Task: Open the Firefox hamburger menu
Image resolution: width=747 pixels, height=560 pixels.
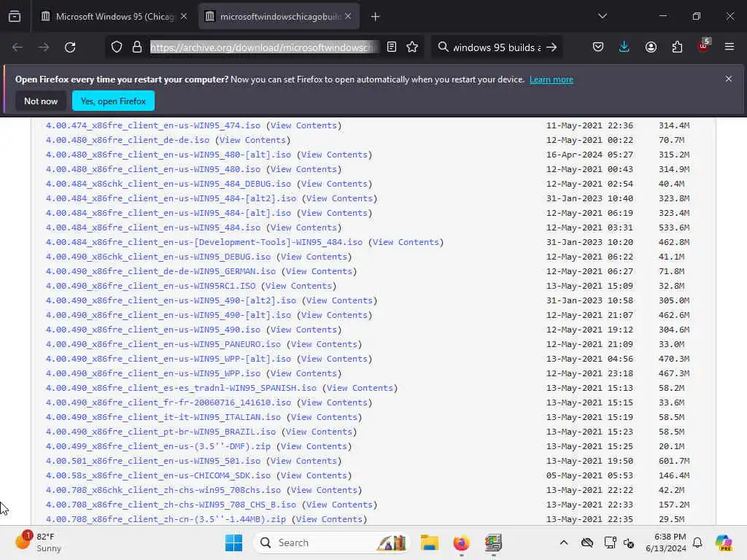Action: coord(729,47)
